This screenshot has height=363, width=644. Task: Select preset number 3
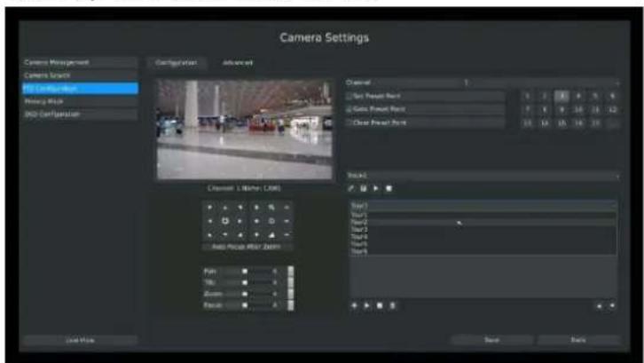coord(562,96)
